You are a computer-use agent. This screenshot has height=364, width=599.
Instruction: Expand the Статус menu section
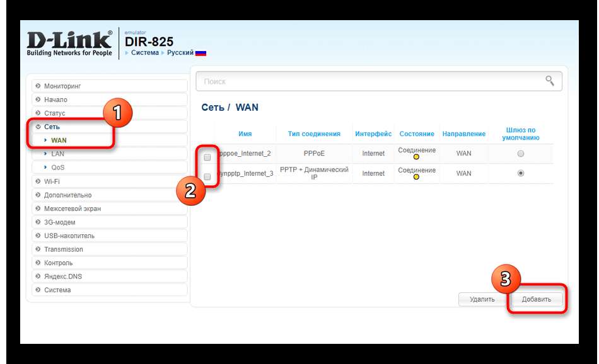[110, 113]
